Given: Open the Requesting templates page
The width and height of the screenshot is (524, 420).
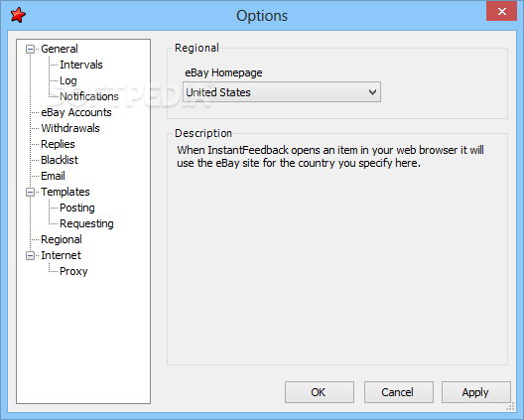Looking at the screenshot, I should coord(86,223).
